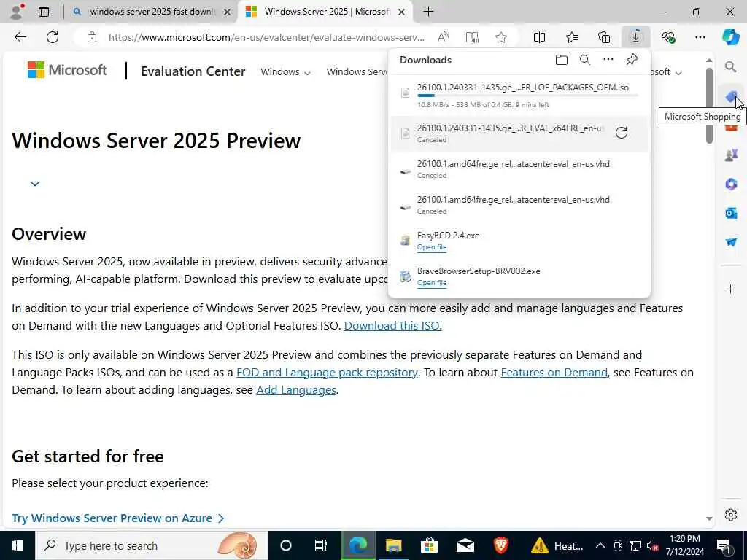The width and height of the screenshot is (747, 560).
Task: Expand the Windows nav dropdown
Action: click(x=285, y=72)
